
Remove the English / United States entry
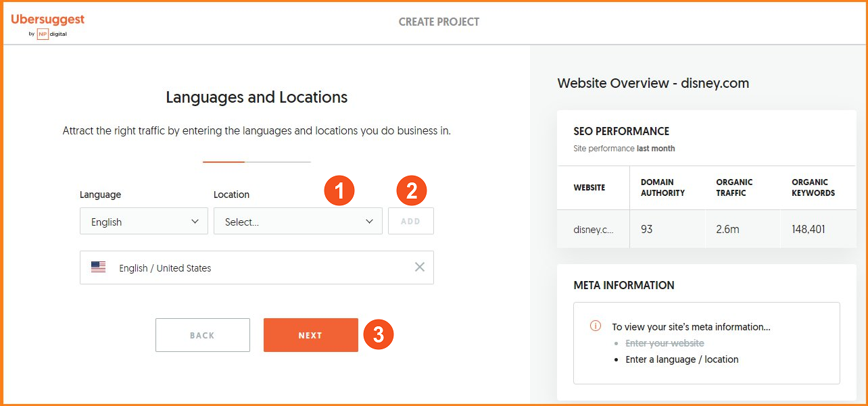coord(420,267)
